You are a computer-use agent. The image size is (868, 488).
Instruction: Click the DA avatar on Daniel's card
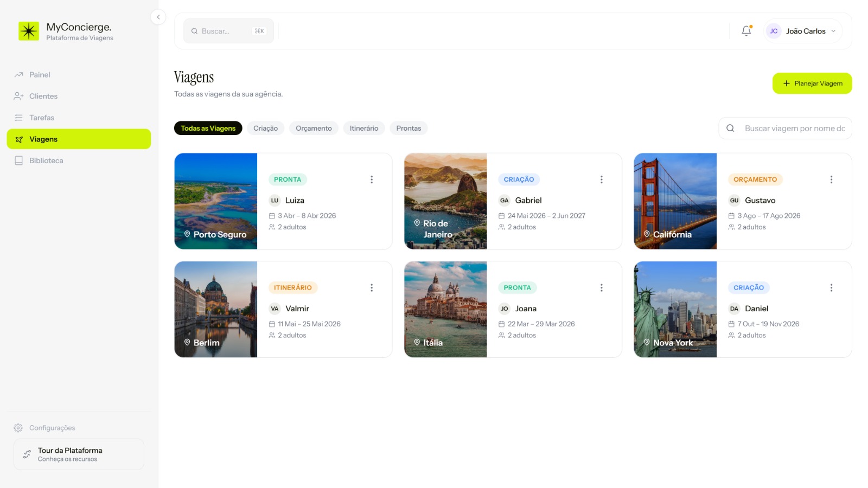[734, 309]
